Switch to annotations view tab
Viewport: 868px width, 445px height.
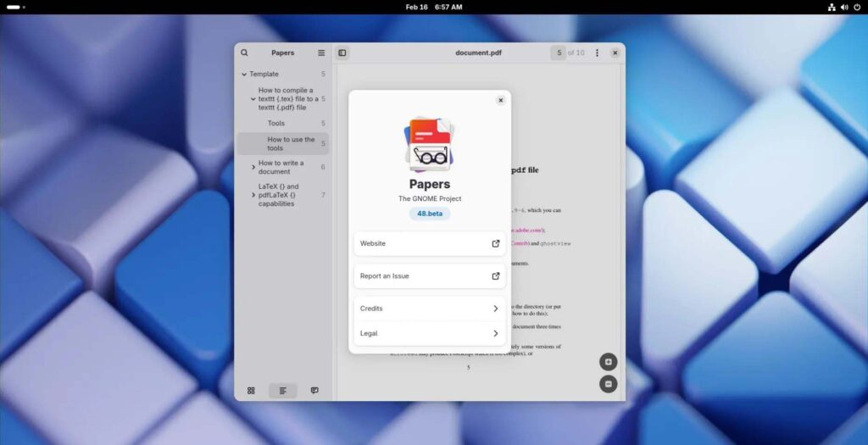coord(314,391)
